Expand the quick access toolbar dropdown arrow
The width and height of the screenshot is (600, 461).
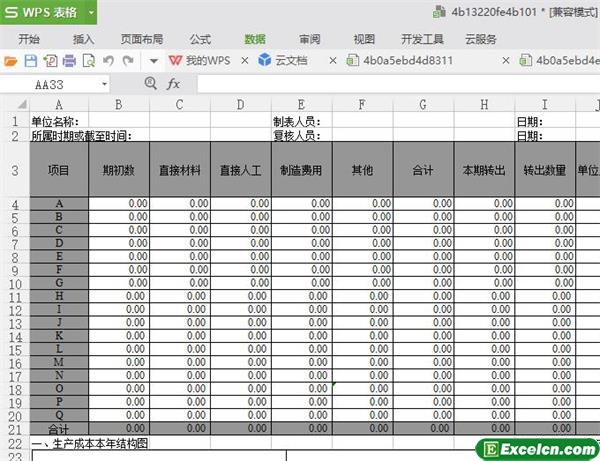click(x=153, y=61)
